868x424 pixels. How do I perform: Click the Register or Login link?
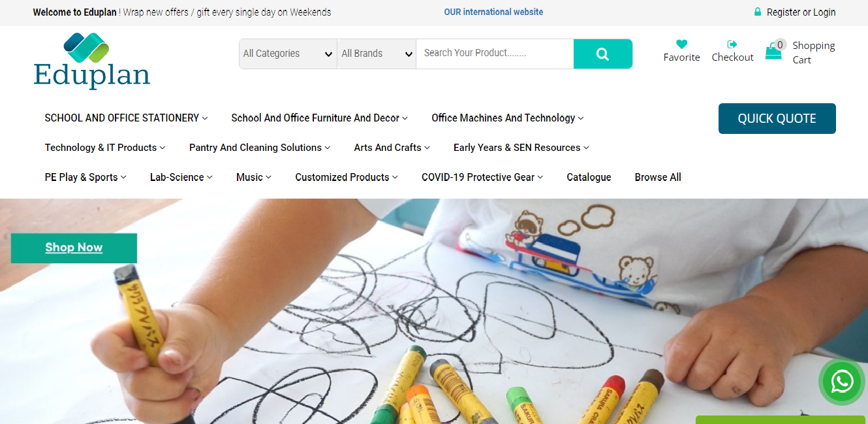click(801, 12)
